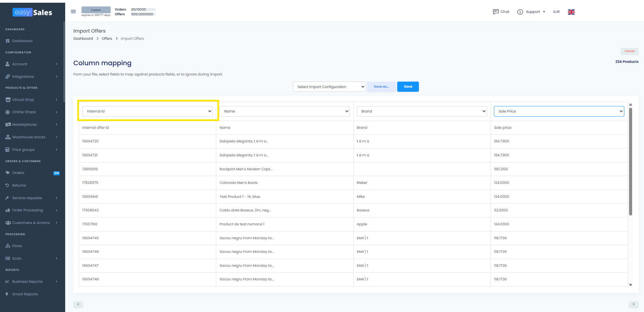Click the Marketplaces icon
The height and width of the screenshot is (312, 644).
(8, 124)
